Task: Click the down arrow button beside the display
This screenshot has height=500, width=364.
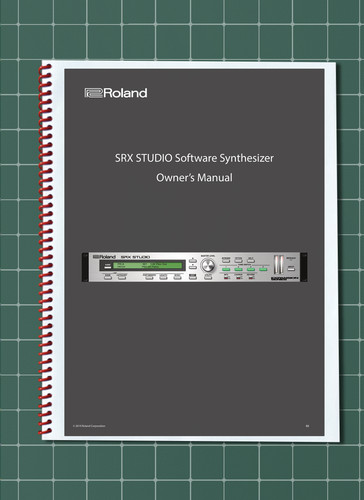Action: [x=193, y=267]
